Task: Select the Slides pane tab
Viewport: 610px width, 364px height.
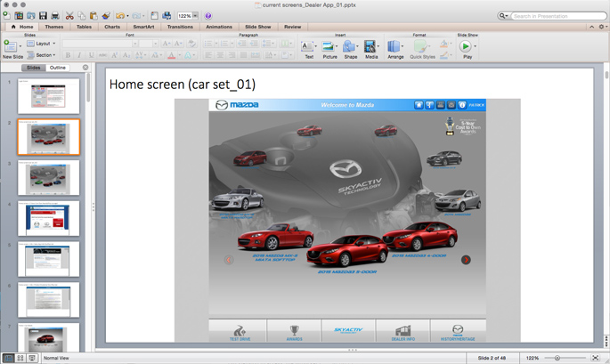Action: tap(34, 68)
